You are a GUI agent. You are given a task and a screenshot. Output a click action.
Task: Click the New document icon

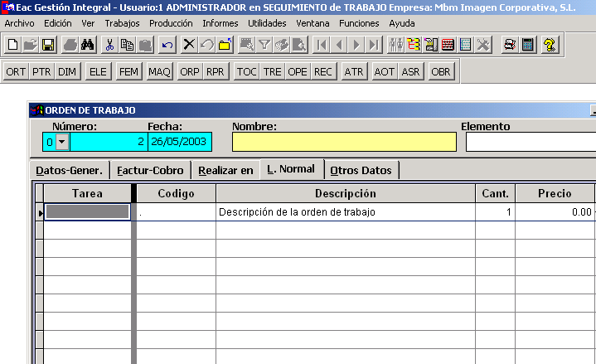[x=12, y=45]
